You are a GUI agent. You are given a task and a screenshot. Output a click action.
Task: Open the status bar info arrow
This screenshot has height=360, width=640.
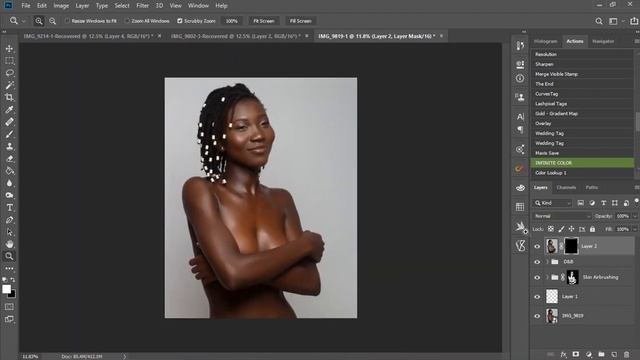(x=124, y=356)
